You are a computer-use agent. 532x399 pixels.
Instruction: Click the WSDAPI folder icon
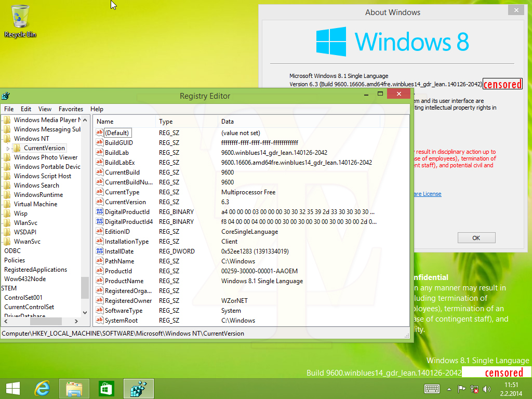(x=7, y=232)
